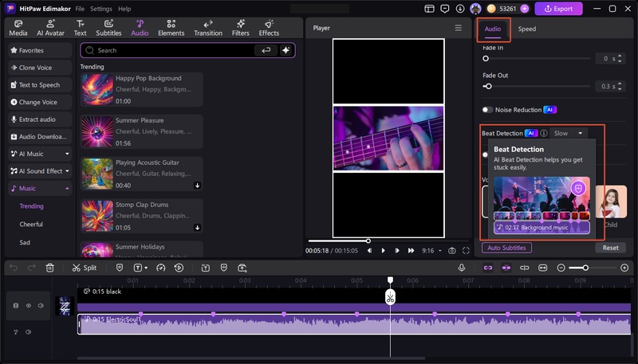Click the voiceover microphone icon
The image size is (638, 364).
(462, 268)
